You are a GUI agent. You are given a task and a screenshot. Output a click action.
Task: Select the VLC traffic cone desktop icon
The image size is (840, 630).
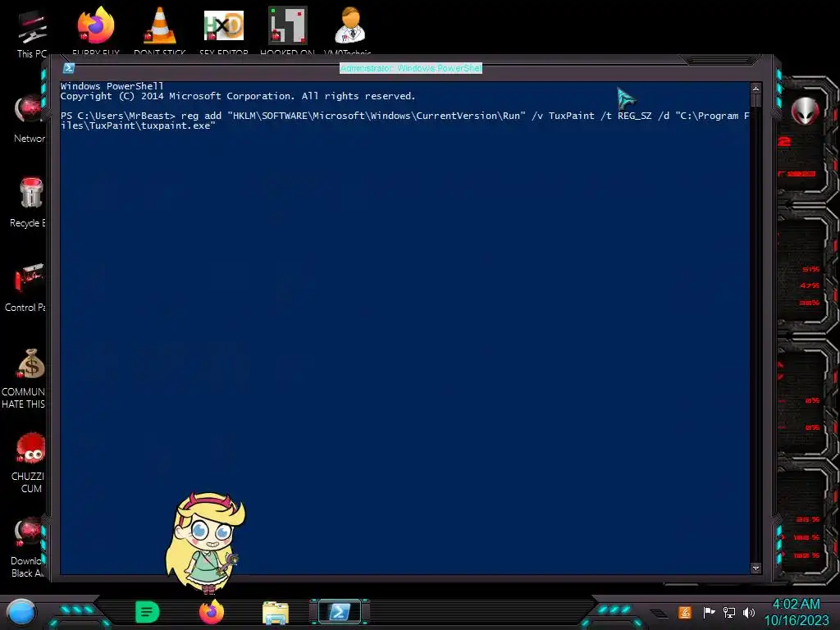(x=160, y=25)
